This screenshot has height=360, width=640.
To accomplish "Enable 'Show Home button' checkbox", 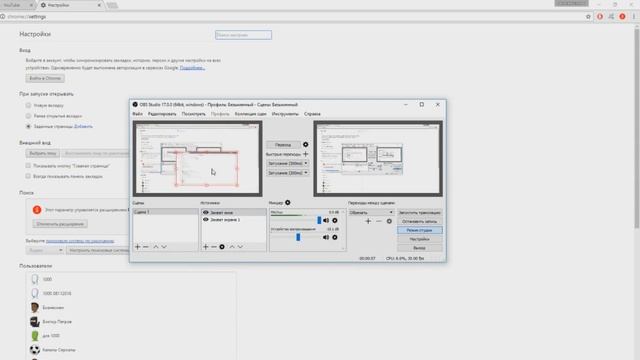I will click(28, 166).
